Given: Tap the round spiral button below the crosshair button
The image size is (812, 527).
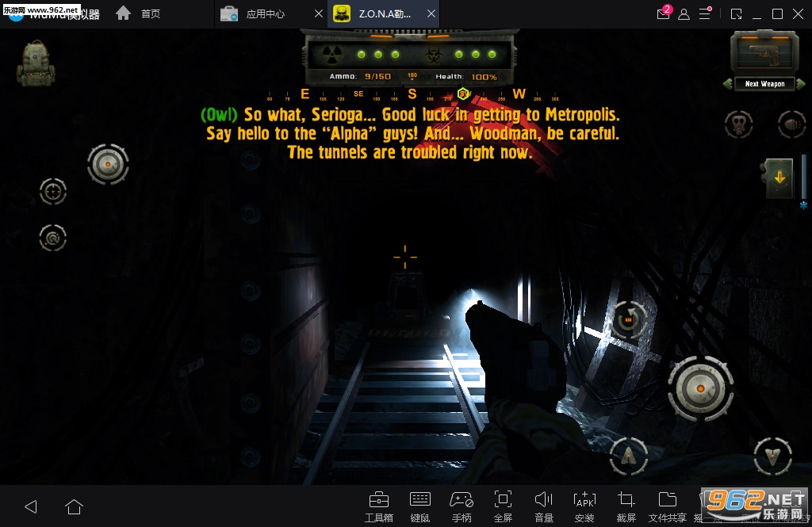Looking at the screenshot, I should coord(53,238).
